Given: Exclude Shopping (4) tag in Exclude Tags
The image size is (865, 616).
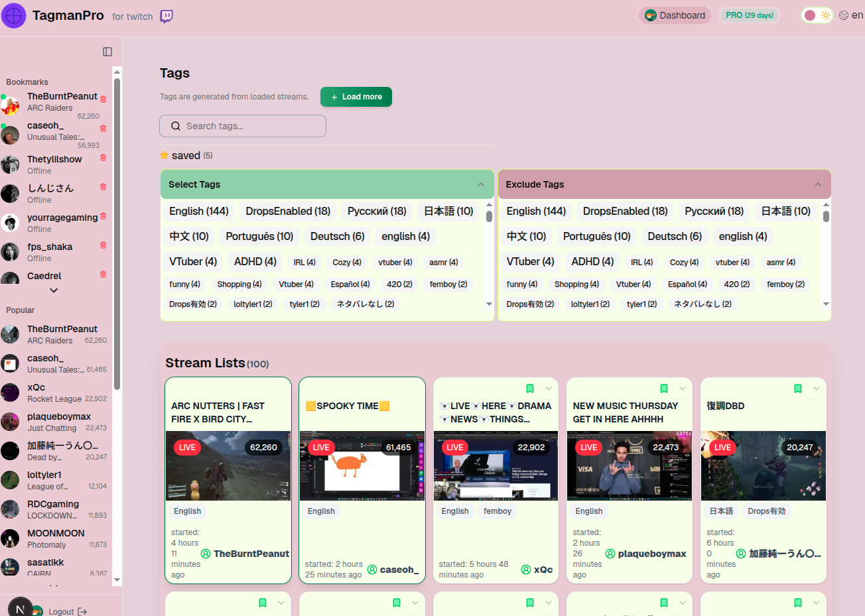Looking at the screenshot, I should coord(576,284).
